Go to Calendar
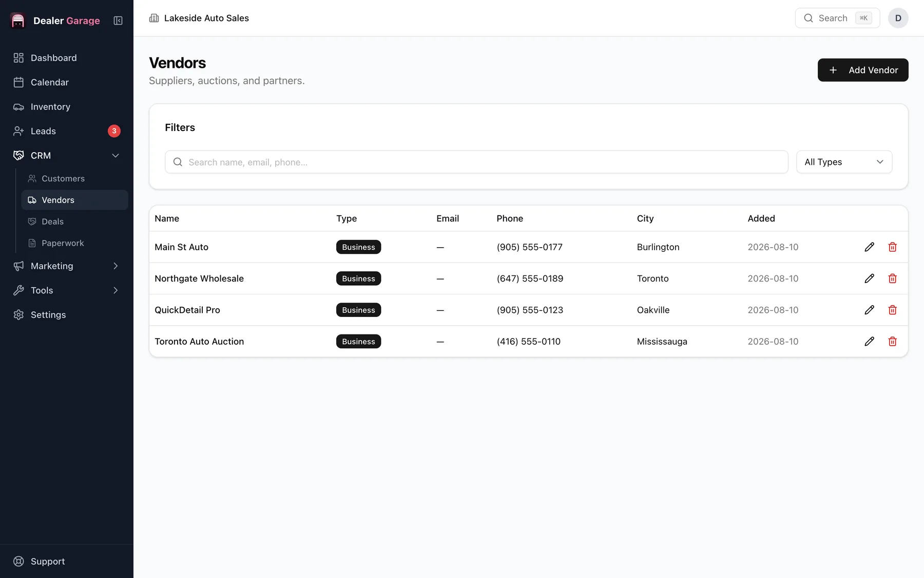 67,82
